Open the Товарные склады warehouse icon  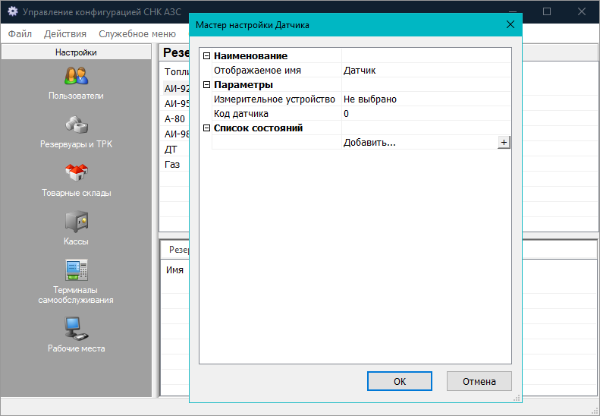point(77,173)
